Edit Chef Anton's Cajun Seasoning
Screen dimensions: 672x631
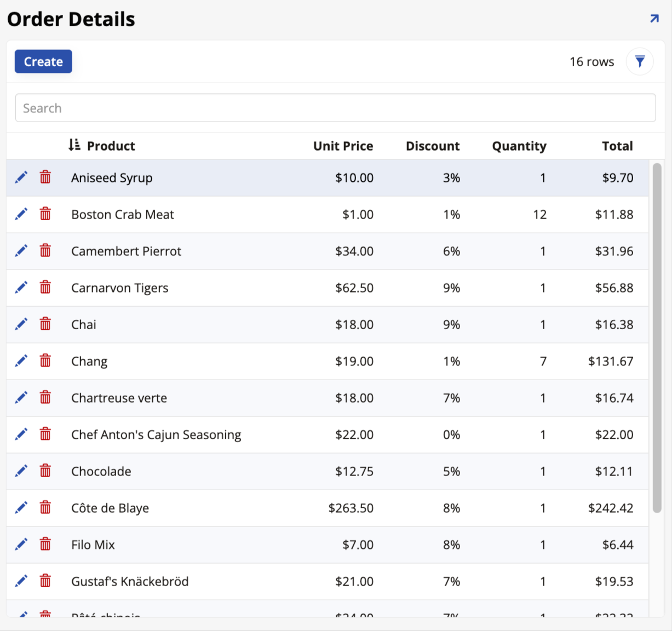tap(21, 434)
